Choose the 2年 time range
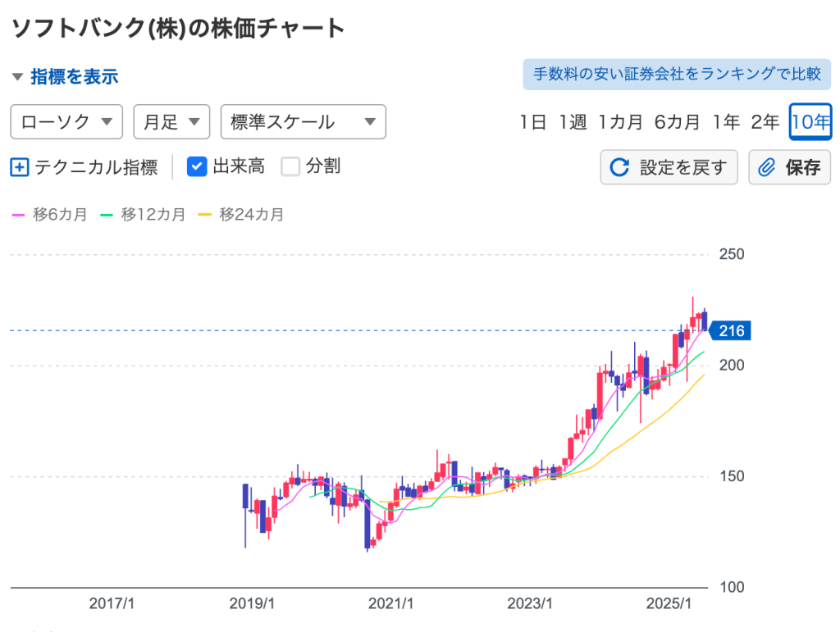 click(x=765, y=122)
